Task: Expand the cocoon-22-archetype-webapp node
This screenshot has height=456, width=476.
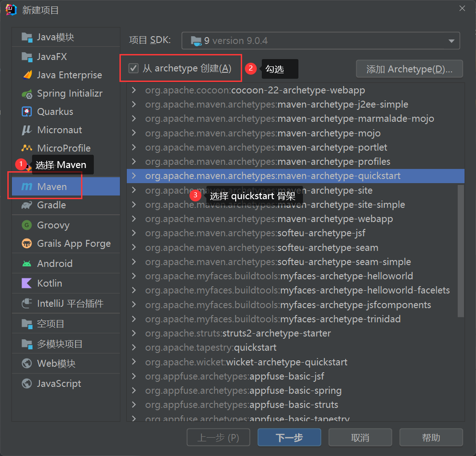Action: [x=134, y=90]
